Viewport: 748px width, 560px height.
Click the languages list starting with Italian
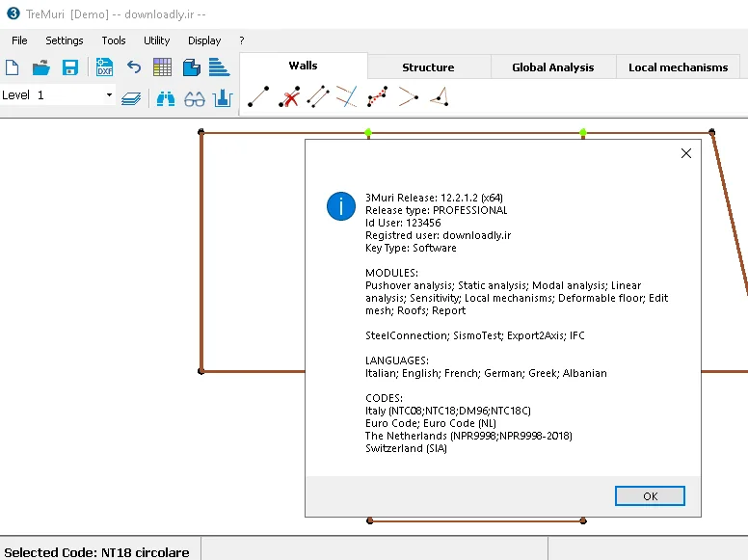pos(486,373)
